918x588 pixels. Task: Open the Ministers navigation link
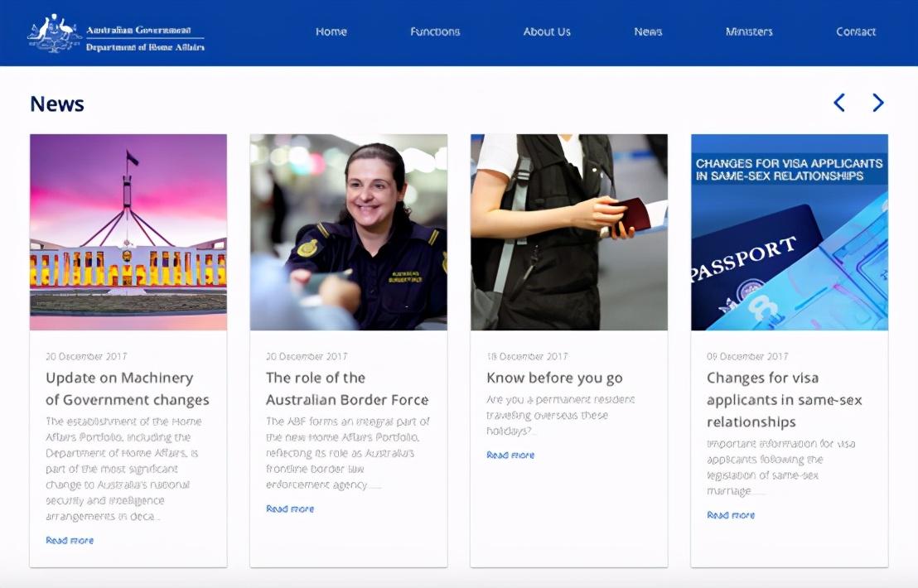(x=749, y=31)
